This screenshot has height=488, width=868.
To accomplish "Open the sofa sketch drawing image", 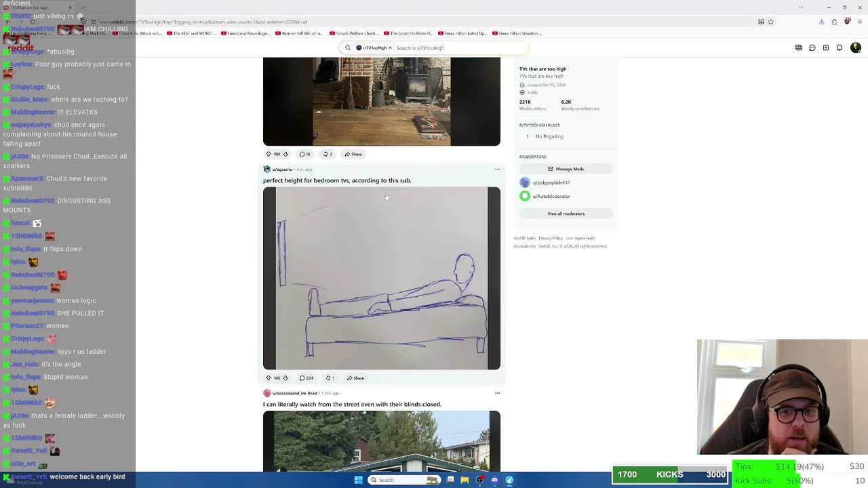I will (x=382, y=278).
